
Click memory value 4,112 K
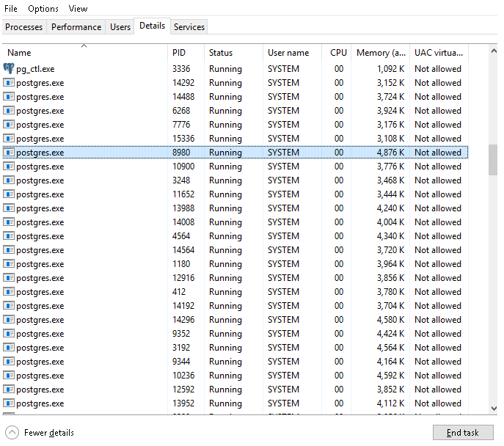pyautogui.click(x=390, y=403)
